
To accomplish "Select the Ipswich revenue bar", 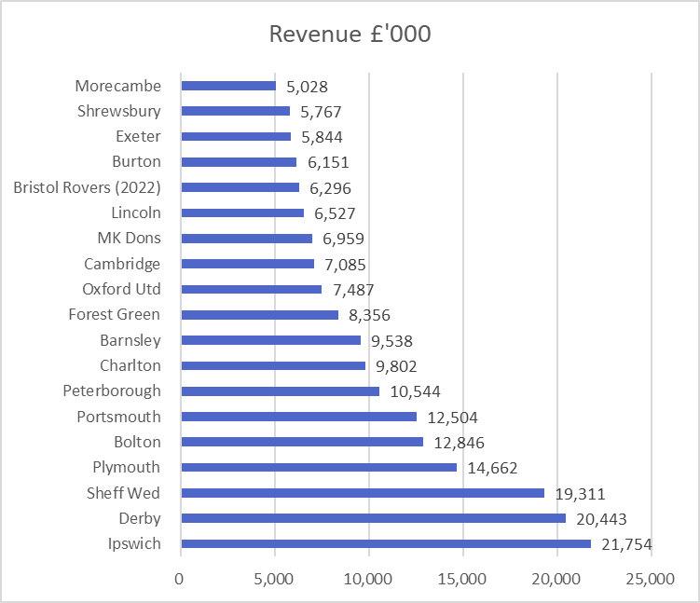I will click(x=385, y=543).
